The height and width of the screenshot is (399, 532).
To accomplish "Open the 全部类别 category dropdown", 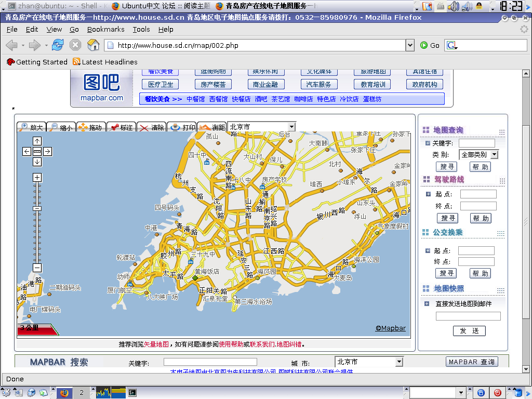I will pos(478,155).
